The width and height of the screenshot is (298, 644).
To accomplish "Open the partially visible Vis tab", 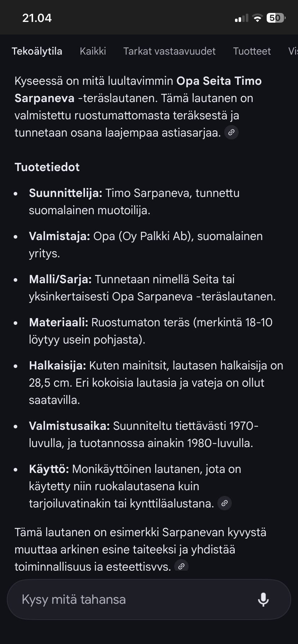I will [x=294, y=51].
